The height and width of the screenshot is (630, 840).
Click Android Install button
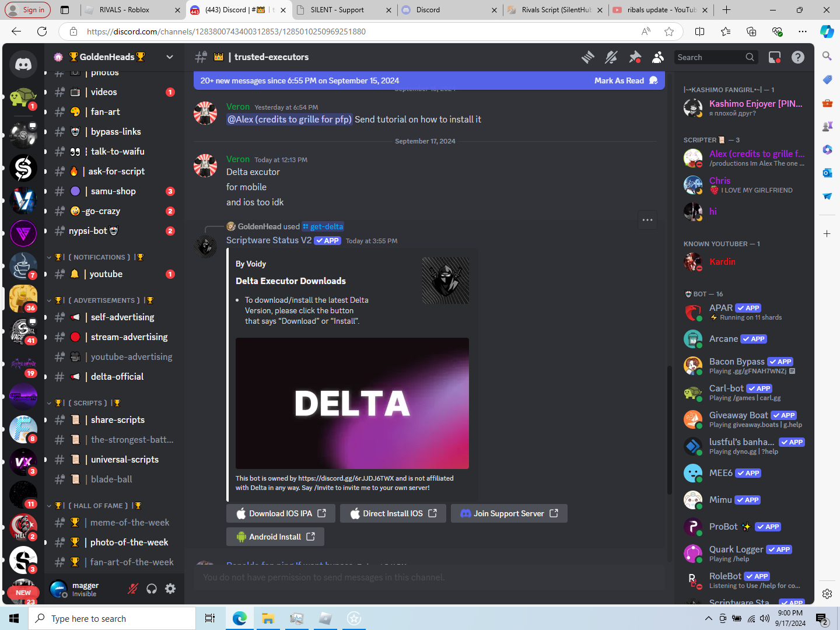coord(275,537)
